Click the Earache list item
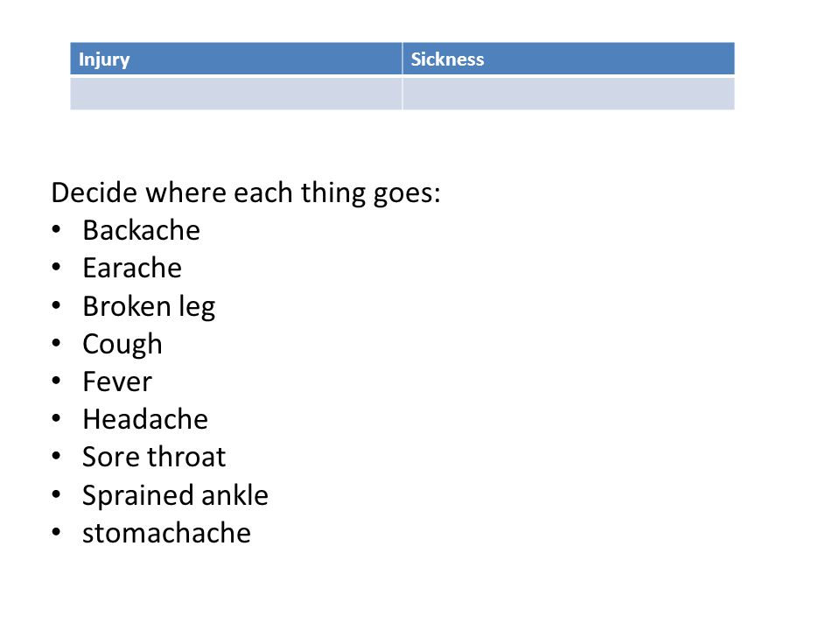Image resolution: width=840 pixels, height=630 pixels. click(132, 268)
